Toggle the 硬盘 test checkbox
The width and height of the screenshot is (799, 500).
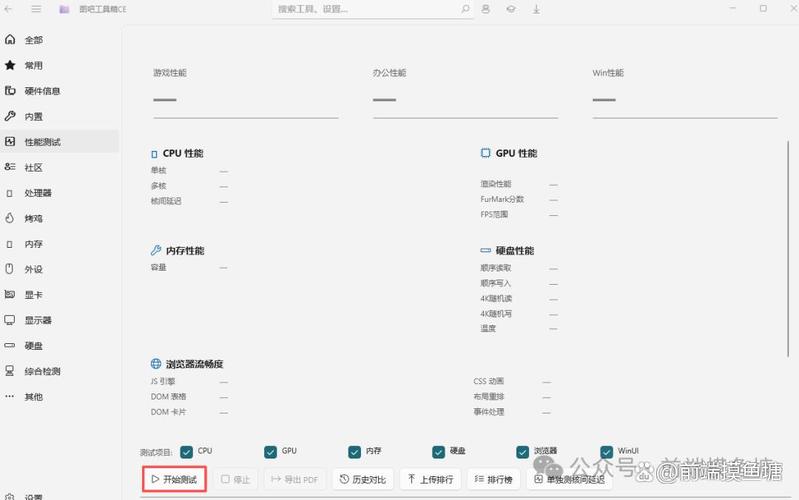point(439,452)
